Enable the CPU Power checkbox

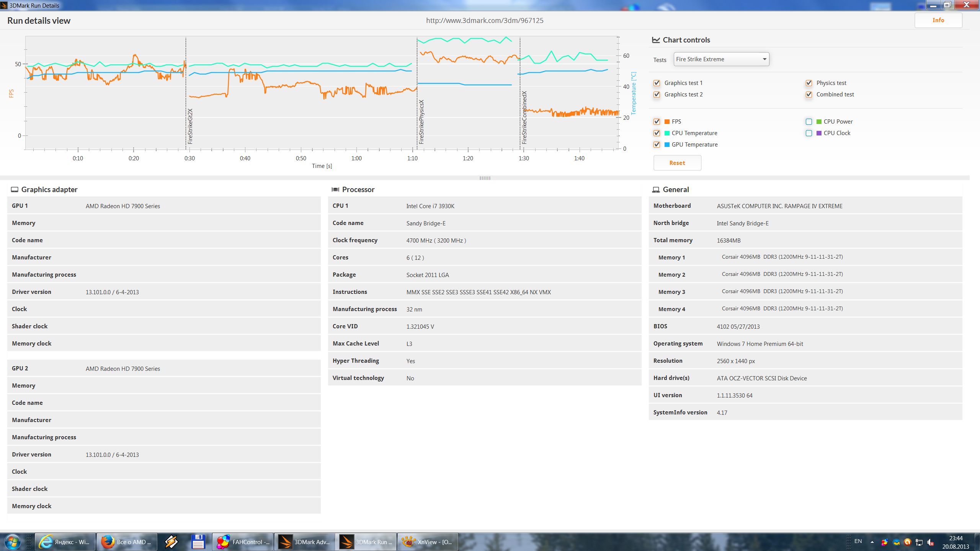point(809,122)
